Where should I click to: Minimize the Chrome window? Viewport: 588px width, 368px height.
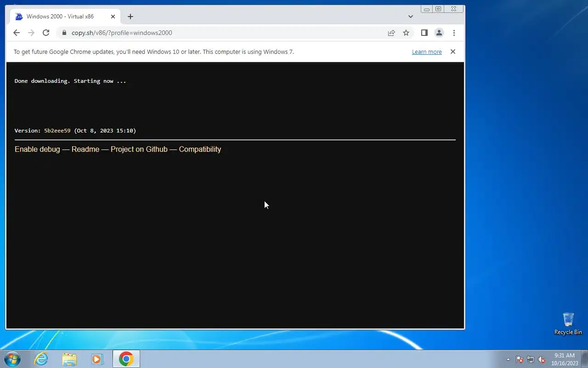click(x=427, y=9)
